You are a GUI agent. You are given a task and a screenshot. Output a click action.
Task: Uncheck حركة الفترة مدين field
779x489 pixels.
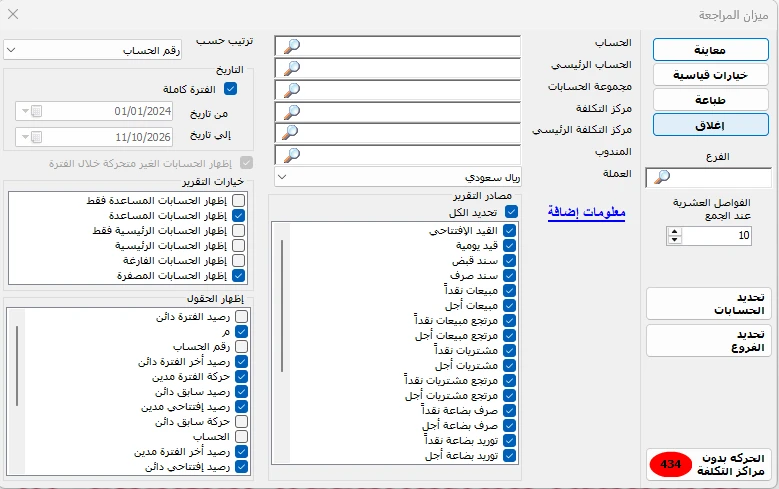coord(241,377)
